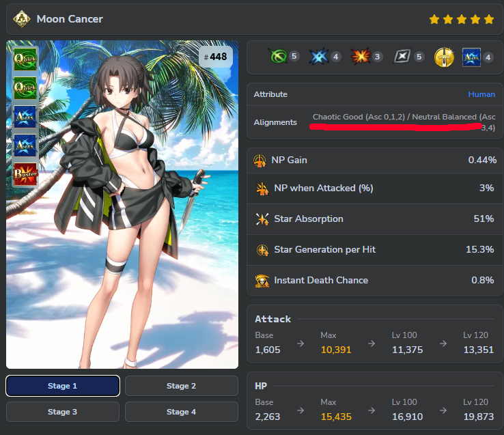This screenshot has height=435, width=504.
Task: Click the max HP value 15,435
Action: [336, 417]
